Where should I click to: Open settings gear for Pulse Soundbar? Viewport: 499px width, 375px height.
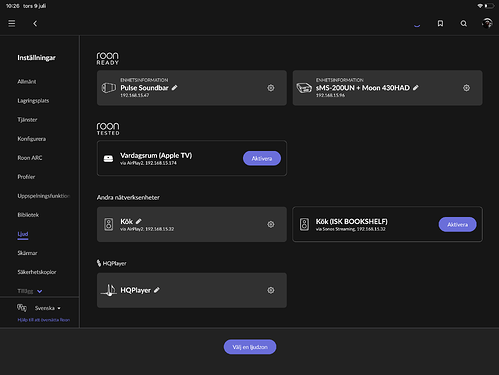[271, 88]
